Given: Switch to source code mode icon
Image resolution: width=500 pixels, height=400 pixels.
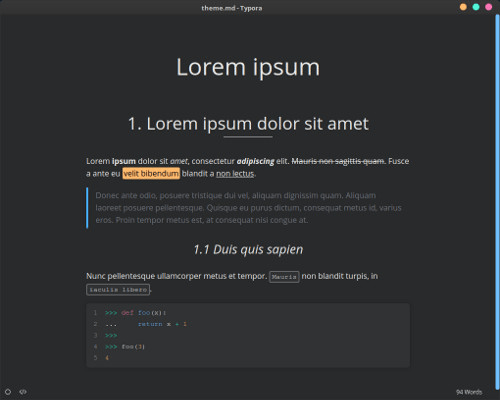Looking at the screenshot, I should tap(23, 392).
